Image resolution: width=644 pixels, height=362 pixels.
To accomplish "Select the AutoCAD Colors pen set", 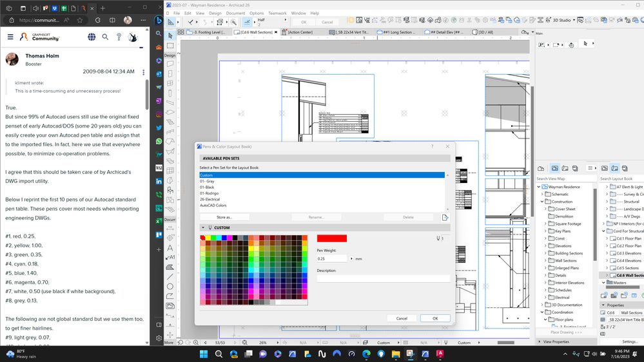I will pyautogui.click(x=213, y=205).
